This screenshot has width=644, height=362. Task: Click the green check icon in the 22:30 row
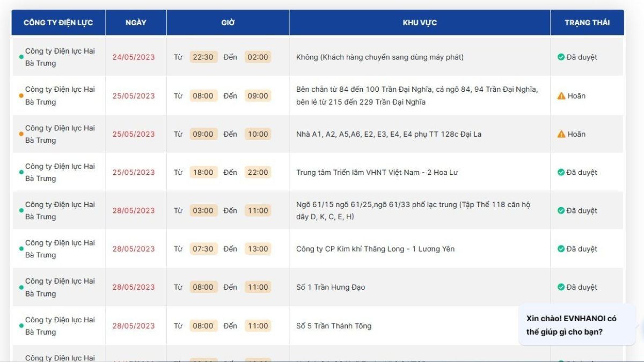561,57
